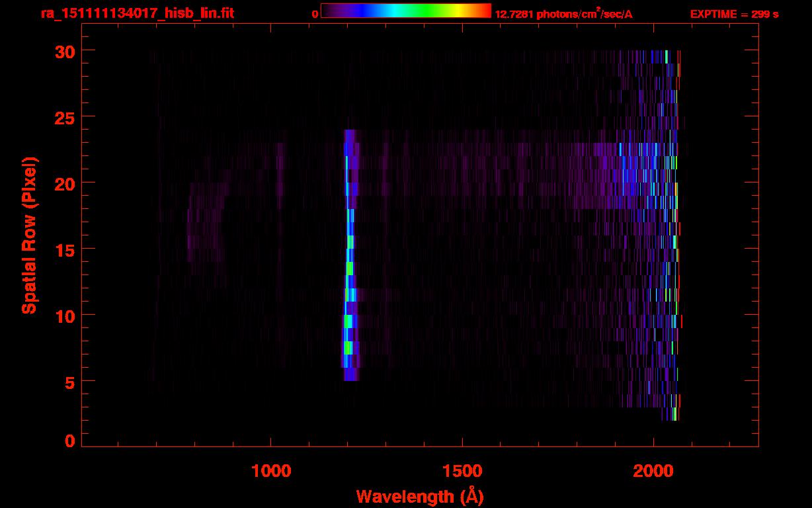812x508 pixels.
Task: Click the 1000 wavelength tick label
Action: (x=271, y=471)
